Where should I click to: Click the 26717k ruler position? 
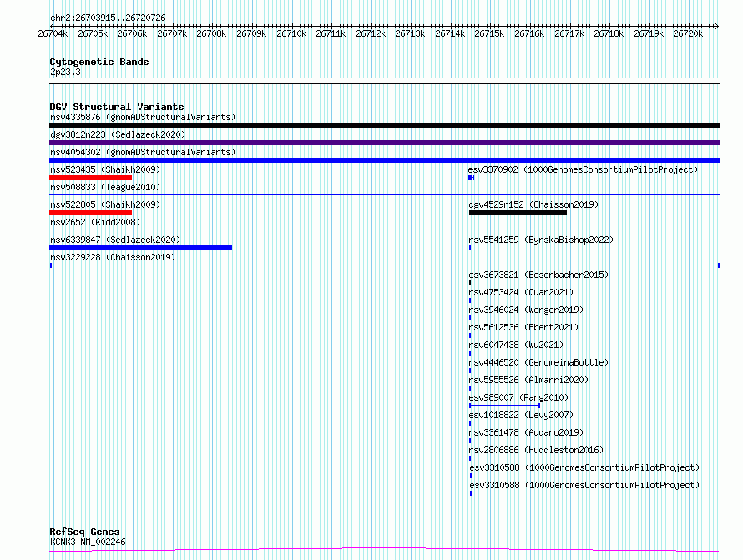click(x=569, y=33)
